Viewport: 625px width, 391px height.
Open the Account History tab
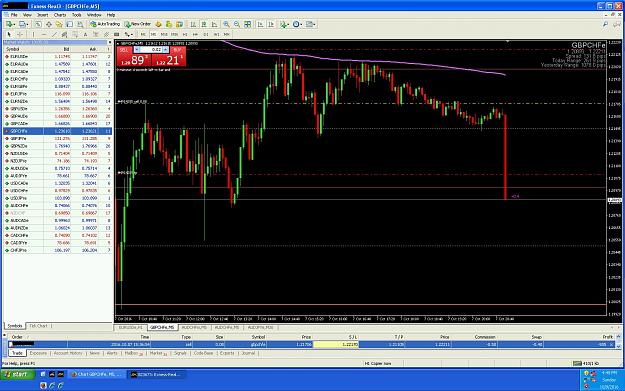68,353
